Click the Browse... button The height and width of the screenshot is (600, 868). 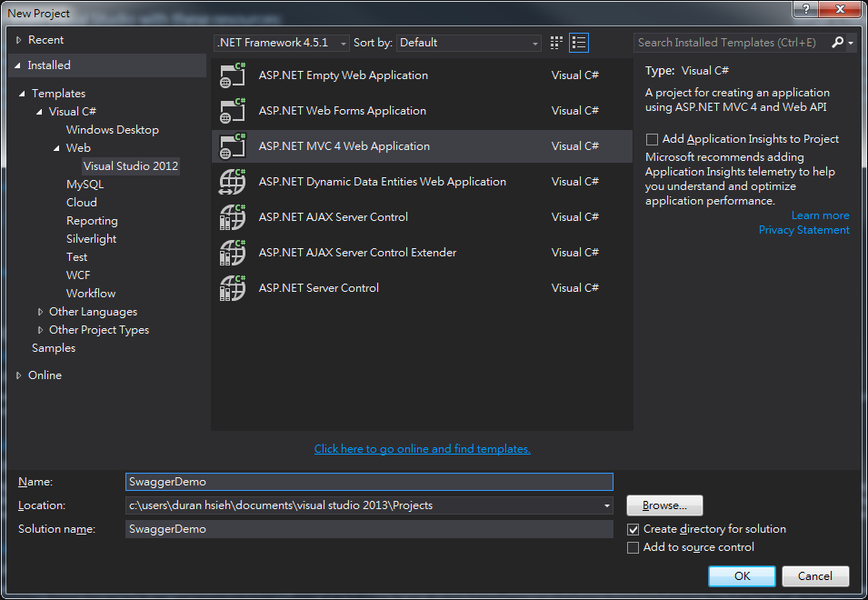(664, 505)
